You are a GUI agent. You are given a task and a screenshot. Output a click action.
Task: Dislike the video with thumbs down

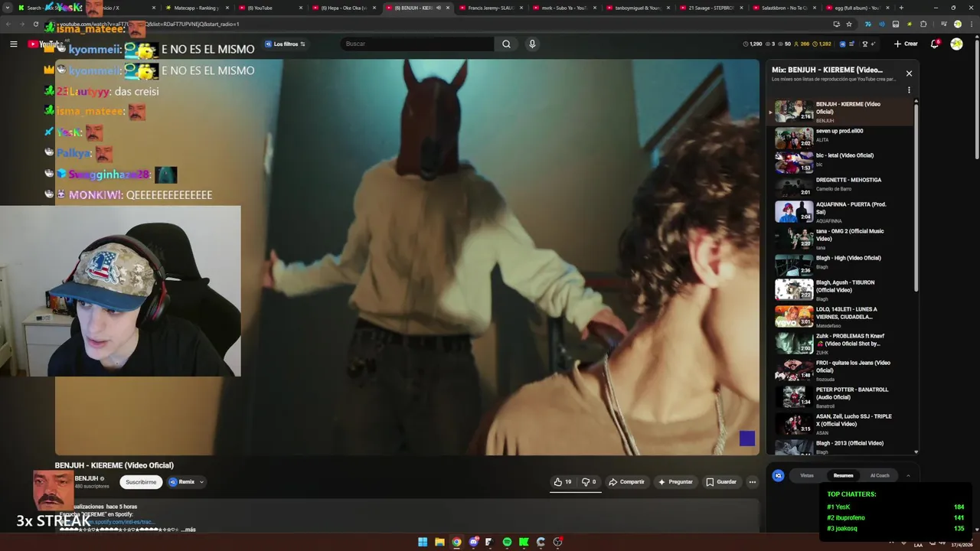[589, 482]
